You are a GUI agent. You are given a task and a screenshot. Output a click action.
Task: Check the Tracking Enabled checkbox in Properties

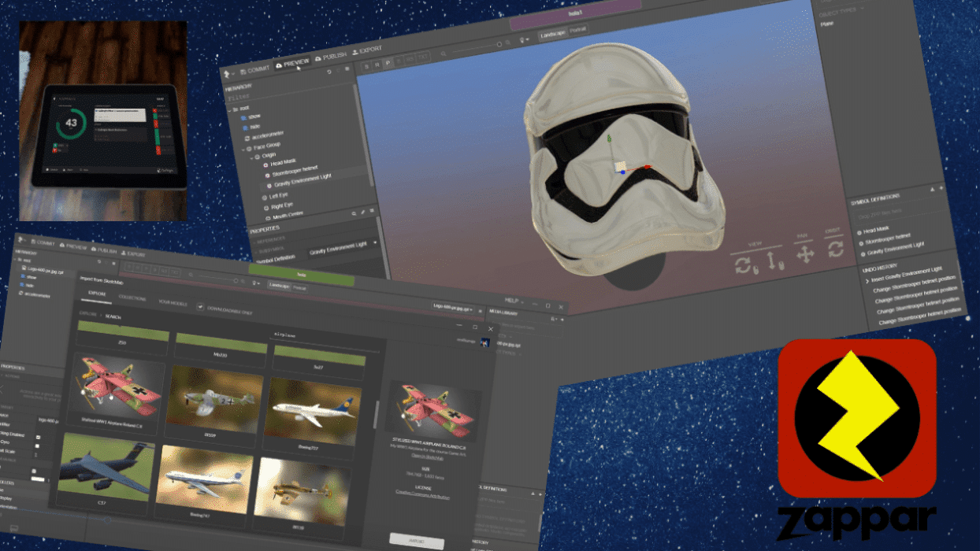click(x=38, y=435)
